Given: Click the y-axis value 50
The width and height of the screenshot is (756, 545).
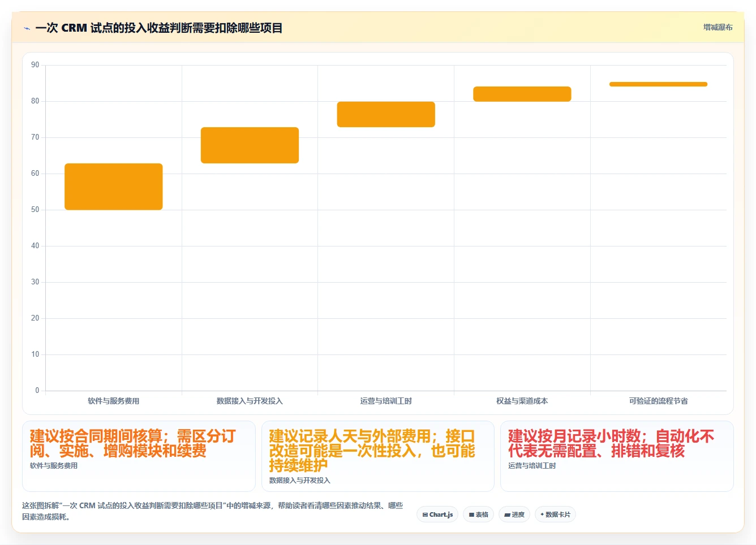Looking at the screenshot, I should pyautogui.click(x=35, y=210).
